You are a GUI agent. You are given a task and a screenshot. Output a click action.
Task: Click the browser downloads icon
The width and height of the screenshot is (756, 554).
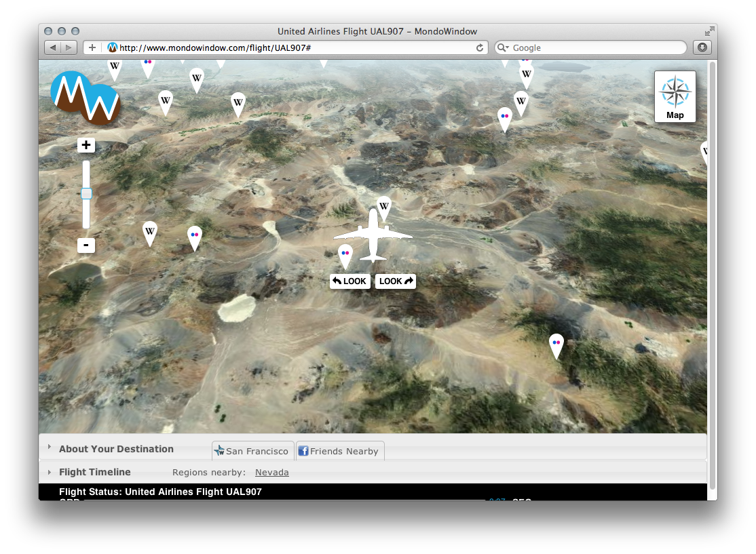(x=702, y=47)
